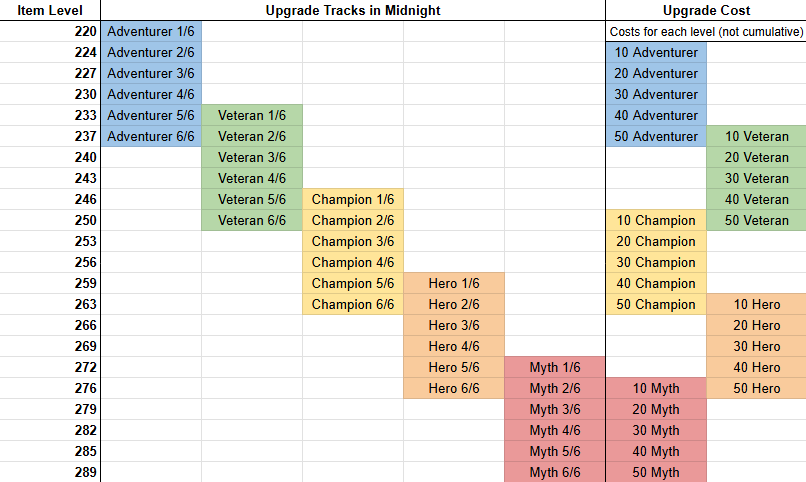Select the Champion 1/6 cell
806x482 pixels.
click(x=353, y=199)
